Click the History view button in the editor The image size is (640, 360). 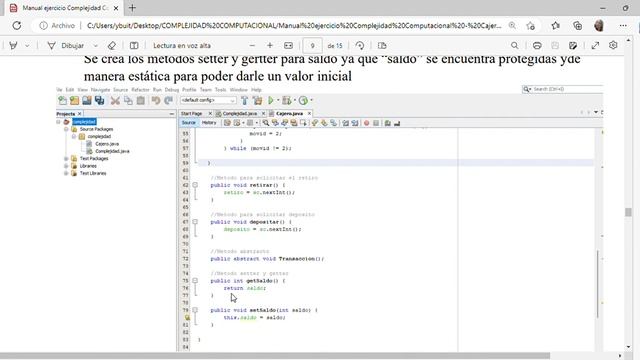[209, 122]
